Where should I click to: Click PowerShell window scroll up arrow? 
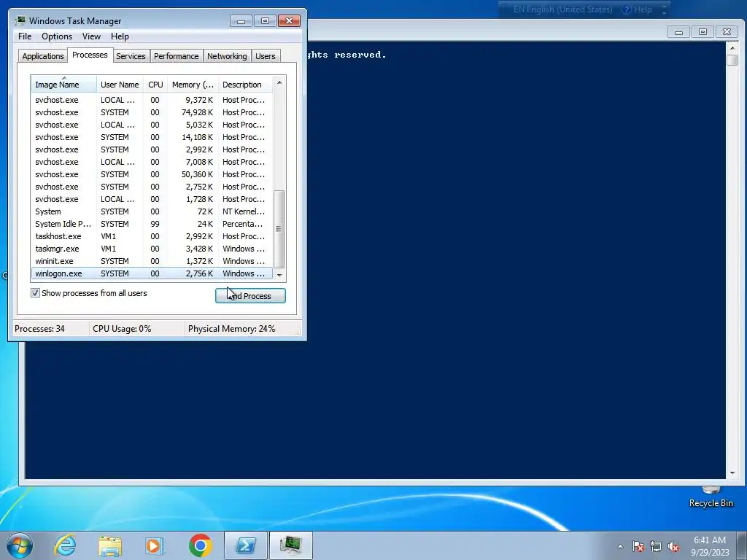(732, 47)
